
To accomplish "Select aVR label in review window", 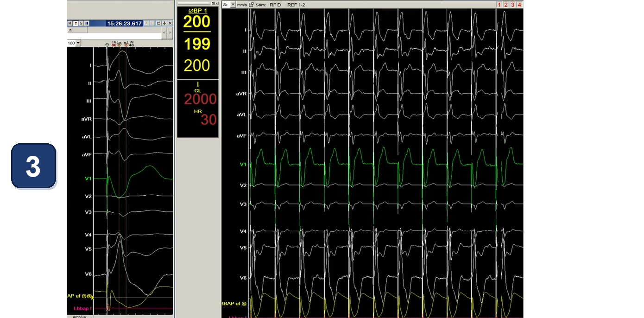I will [x=86, y=119].
